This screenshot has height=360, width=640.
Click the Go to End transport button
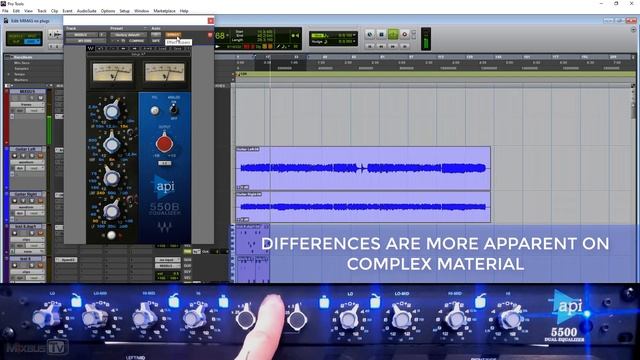404,47
